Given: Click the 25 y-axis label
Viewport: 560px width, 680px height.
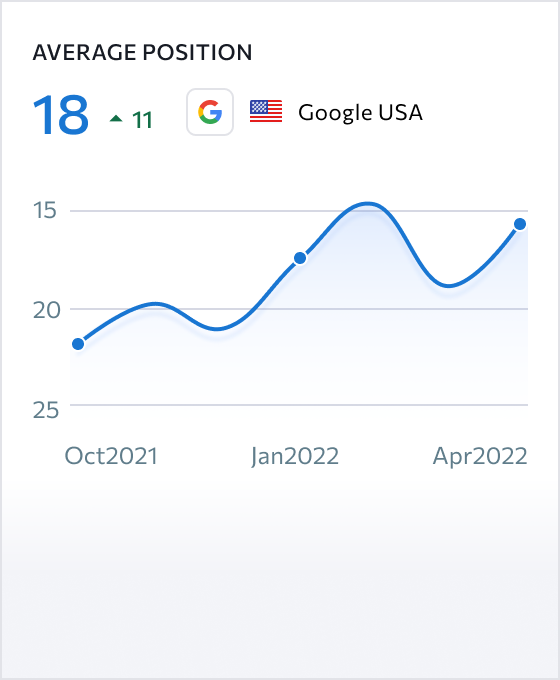Looking at the screenshot, I should coord(46,410).
